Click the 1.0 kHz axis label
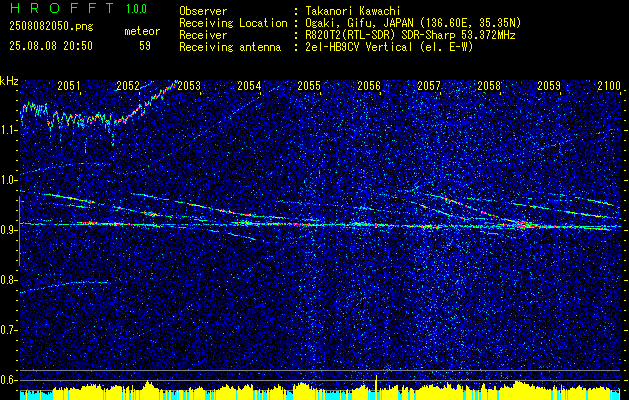The image size is (629, 400). pos(9,180)
